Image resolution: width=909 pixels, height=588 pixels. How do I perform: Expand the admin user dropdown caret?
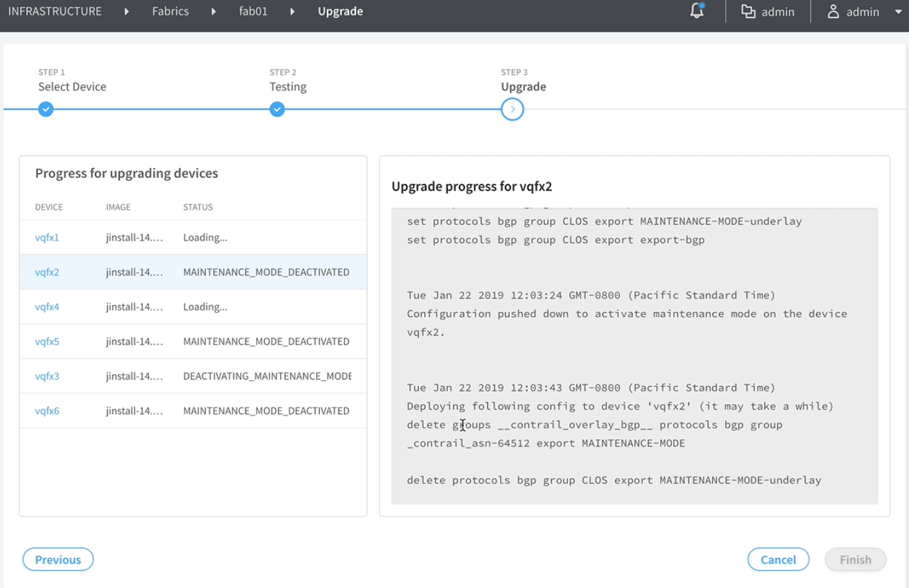click(x=898, y=12)
